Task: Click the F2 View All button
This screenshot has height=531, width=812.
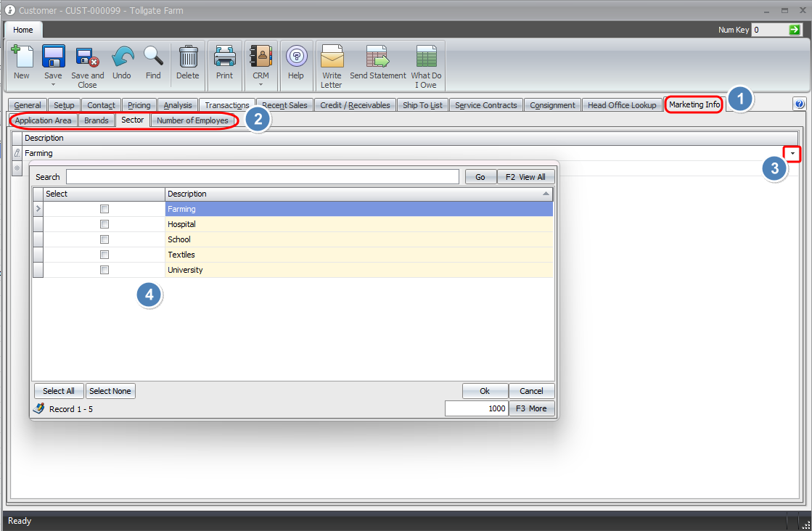Action: 525,177
